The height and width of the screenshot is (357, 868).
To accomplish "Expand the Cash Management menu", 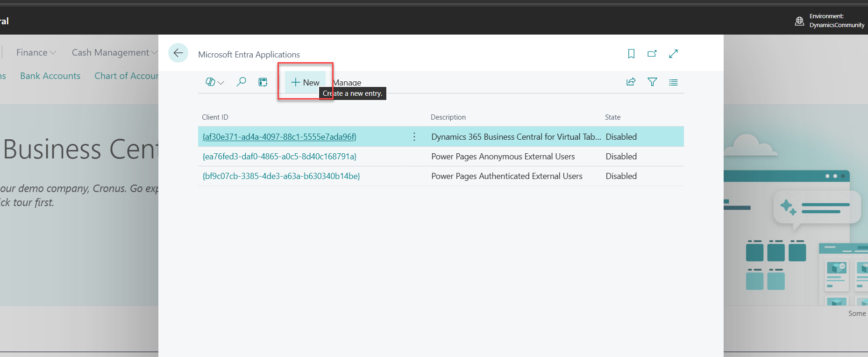I will point(114,53).
